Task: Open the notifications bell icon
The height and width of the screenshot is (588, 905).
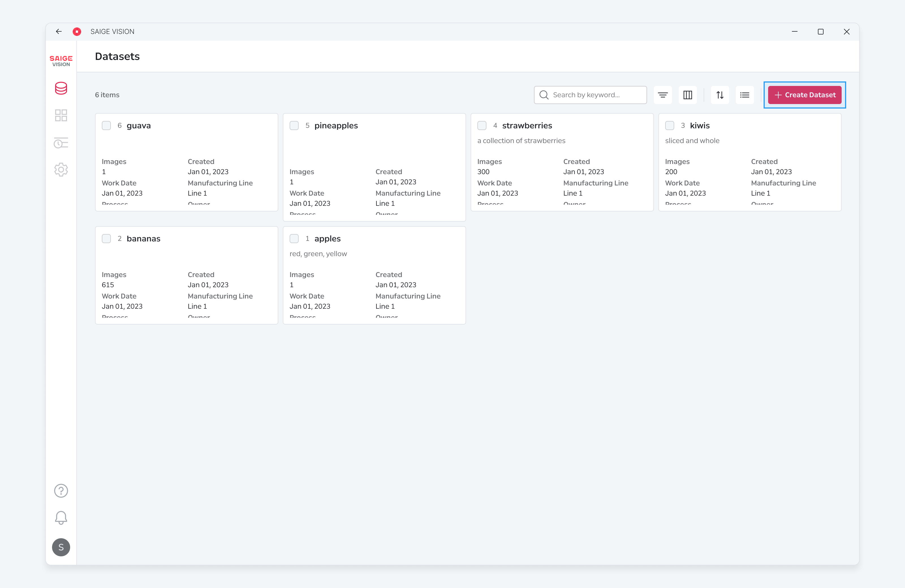Action: coord(61,518)
